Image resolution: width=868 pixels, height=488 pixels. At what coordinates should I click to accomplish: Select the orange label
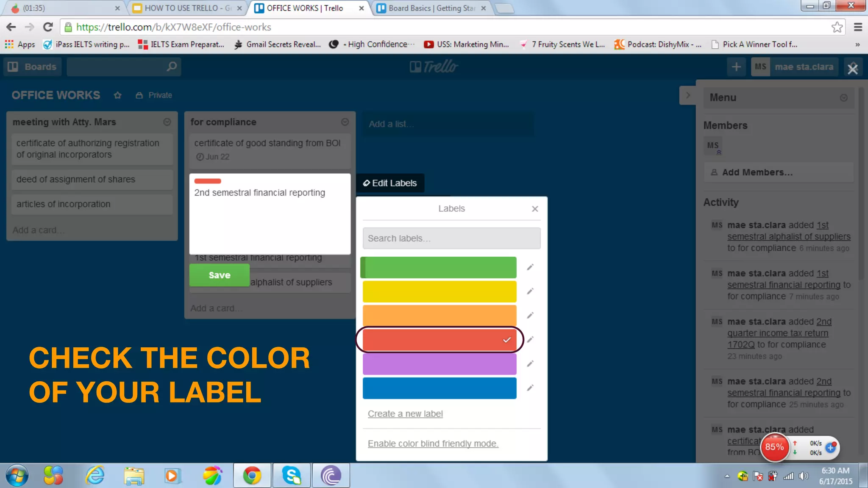(440, 316)
